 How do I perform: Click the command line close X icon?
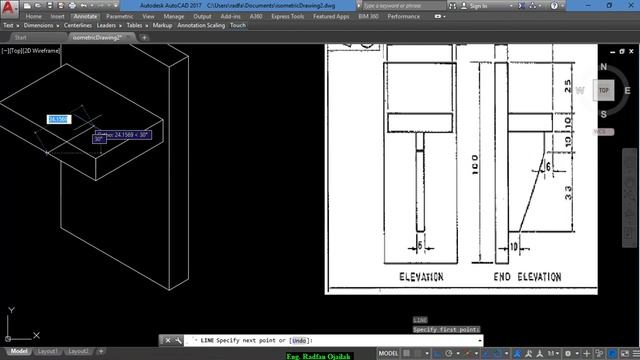point(168,340)
